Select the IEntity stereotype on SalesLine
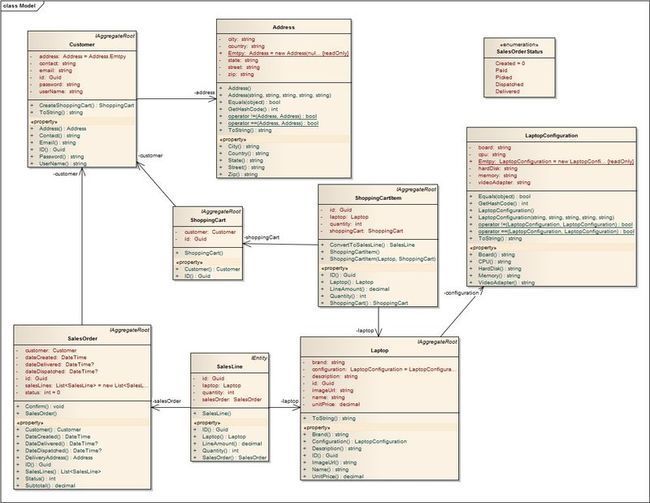 click(260, 357)
